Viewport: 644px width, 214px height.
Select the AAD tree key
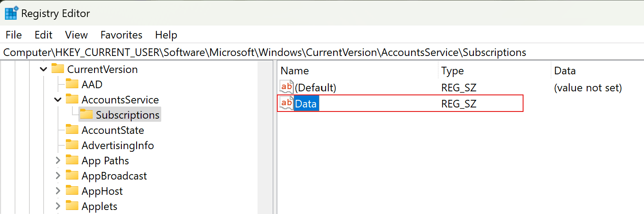92,85
